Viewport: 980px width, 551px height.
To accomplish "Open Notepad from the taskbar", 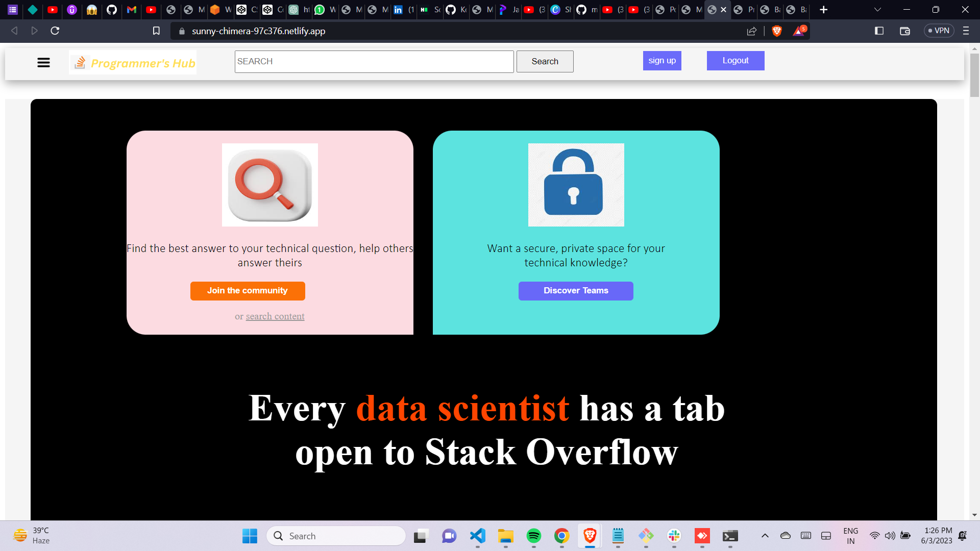I will click(x=618, y=536).
